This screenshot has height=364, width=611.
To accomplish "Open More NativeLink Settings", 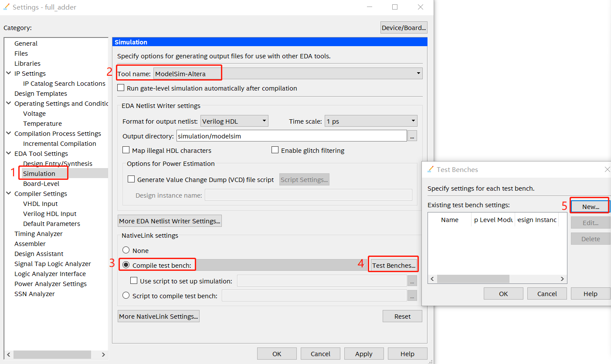I will coord(159,316).
